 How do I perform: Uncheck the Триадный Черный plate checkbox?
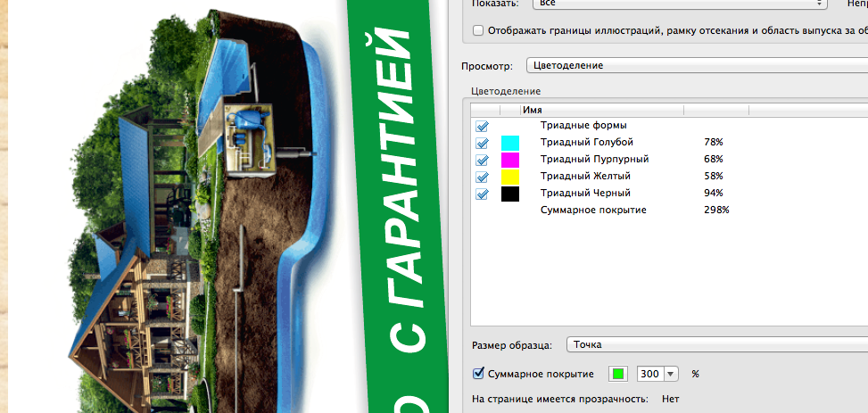click(x=482, y=194)
